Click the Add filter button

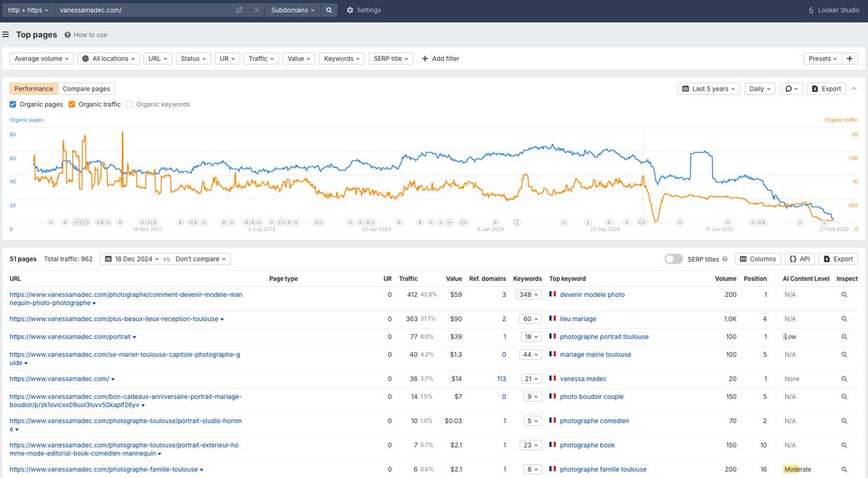tap(439, 58)
